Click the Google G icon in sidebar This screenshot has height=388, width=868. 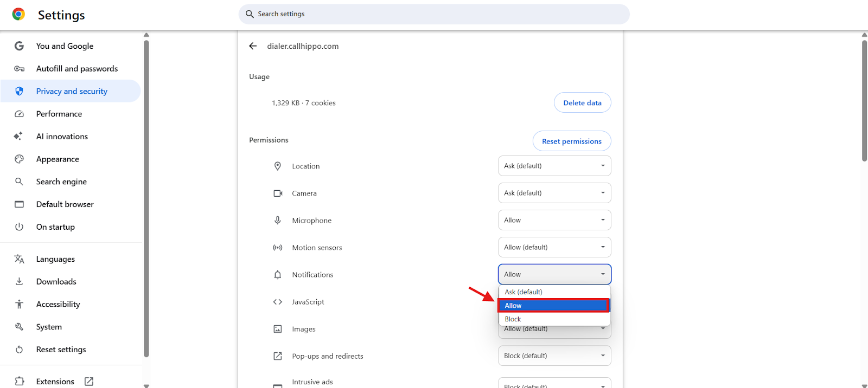19,46
